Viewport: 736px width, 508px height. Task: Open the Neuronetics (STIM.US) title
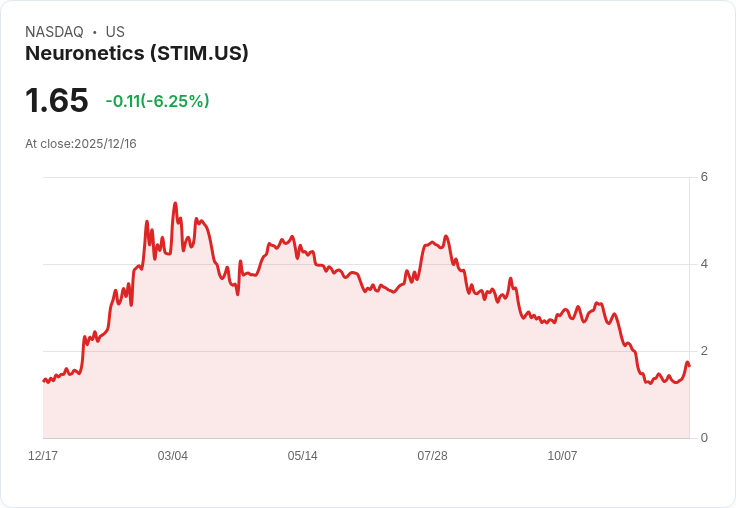136,53
